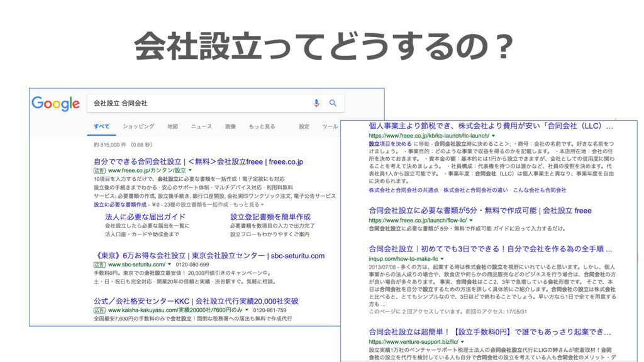Open the 設定 search settings menu
Viewport: 644px width, 362px height.
pyautogui.click(x=304, y=126)
